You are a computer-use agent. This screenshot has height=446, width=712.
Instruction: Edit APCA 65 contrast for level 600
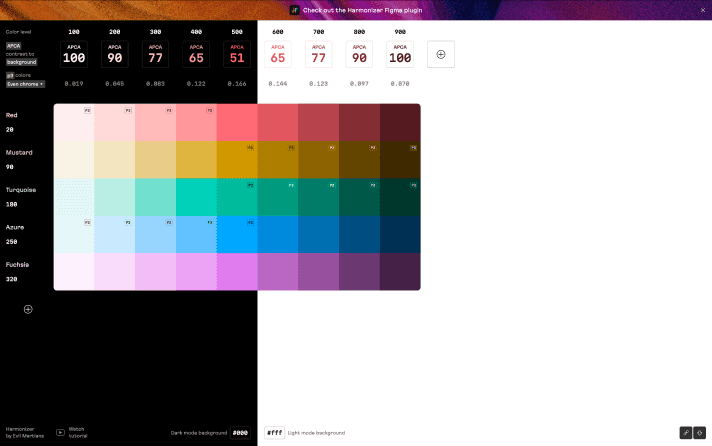(x=278, y=55)
